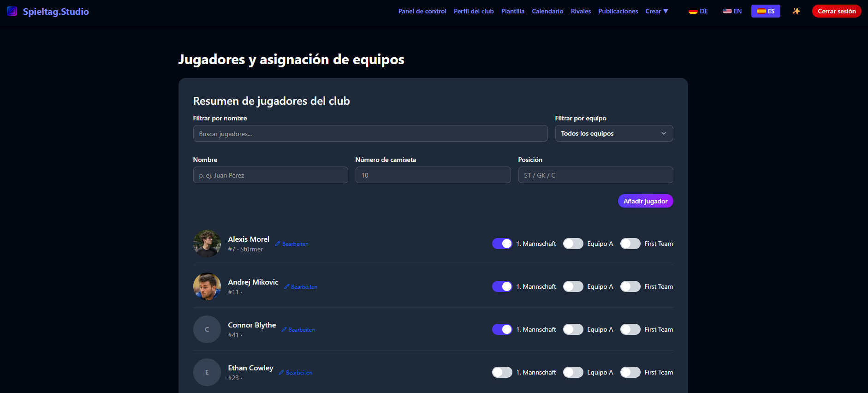This screenshot has height=393, width=868.
Task: Go to Perfil del club
Action: [x=474, y=11]
